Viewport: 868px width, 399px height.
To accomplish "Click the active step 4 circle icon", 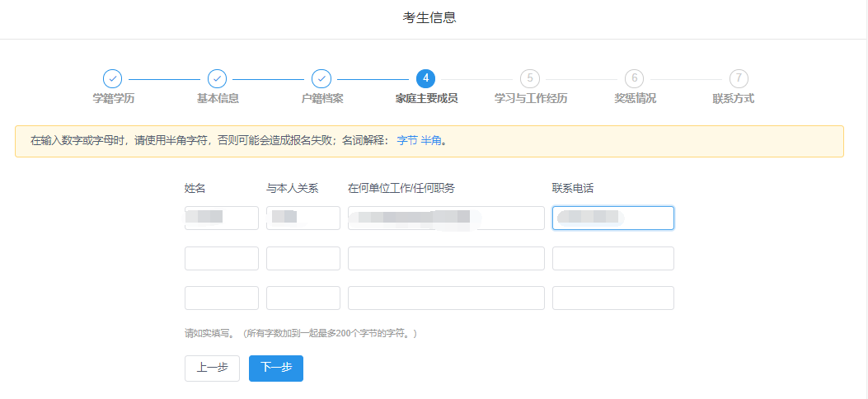I will pos(425,78).
